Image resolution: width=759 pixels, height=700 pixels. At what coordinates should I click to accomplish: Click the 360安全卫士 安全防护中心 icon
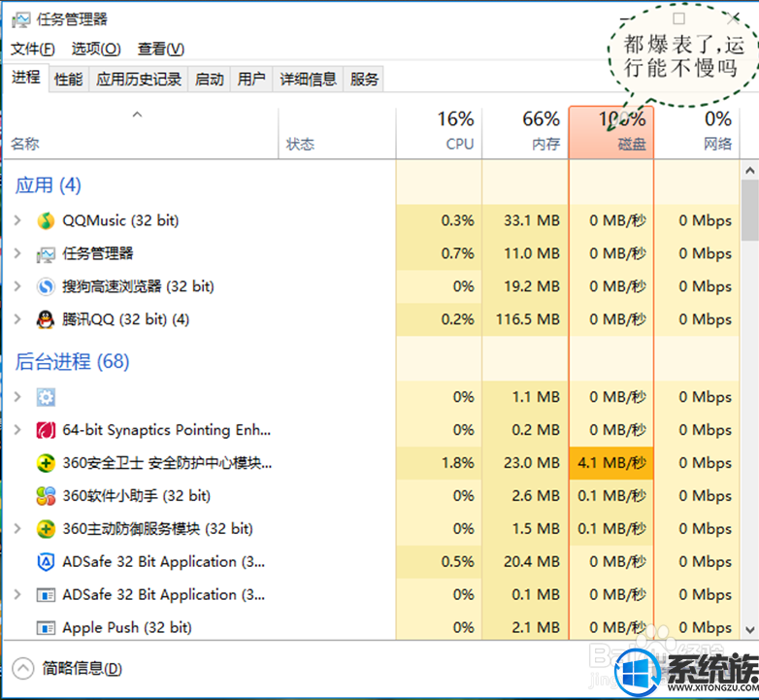pyautogui.click(x=46, y=463)
